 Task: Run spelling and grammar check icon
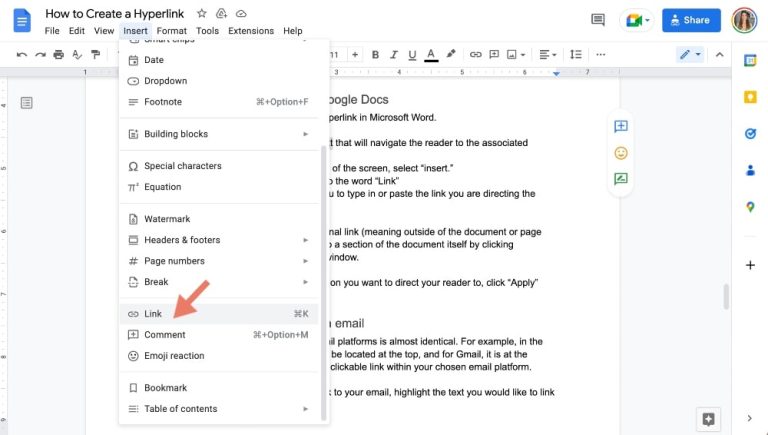tap(77, 54)
